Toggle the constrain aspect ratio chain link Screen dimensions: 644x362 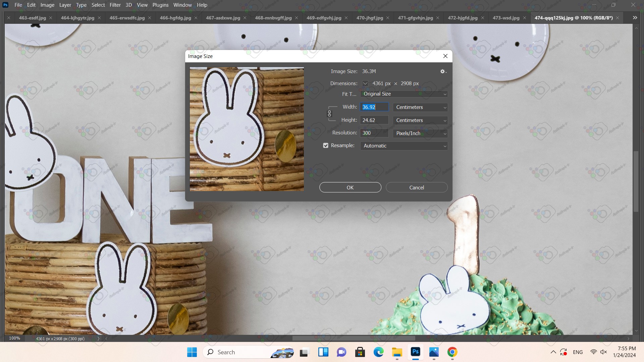pyautogui.click(x=329, y=114)
